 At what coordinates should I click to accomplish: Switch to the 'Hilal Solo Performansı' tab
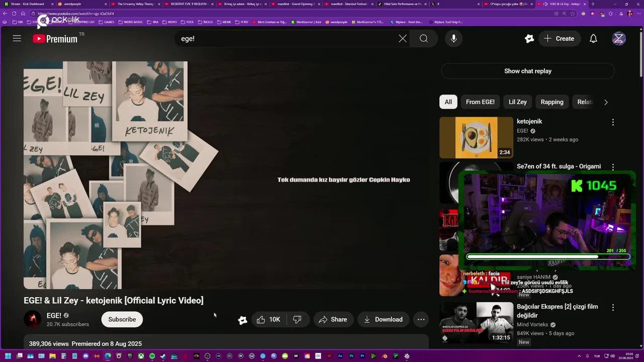pyautogui.click(x=402, y=4)
